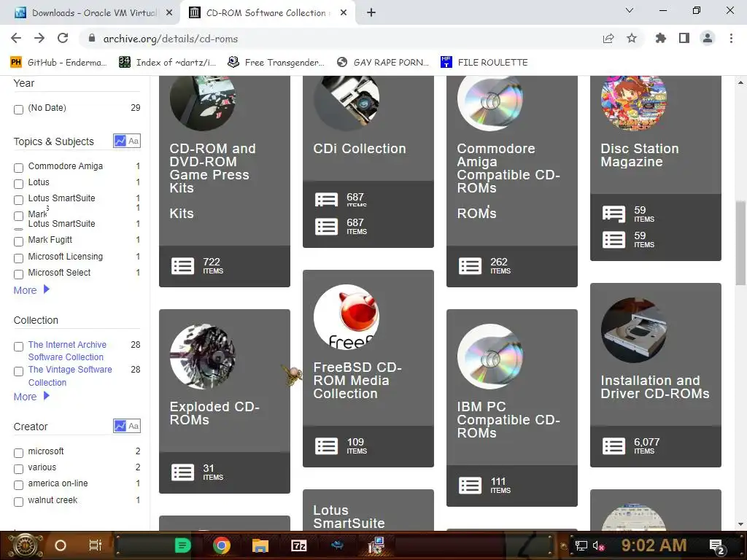Expand More under Topics & Subjects
The image size is (747, 560).
[31, 290]
